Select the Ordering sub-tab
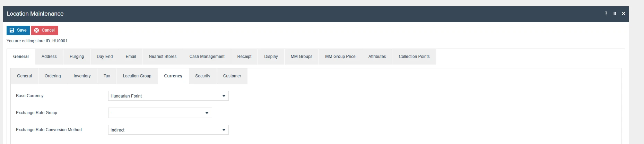The height and width of the screenshot is (144, 644). [x=53, y=76]
